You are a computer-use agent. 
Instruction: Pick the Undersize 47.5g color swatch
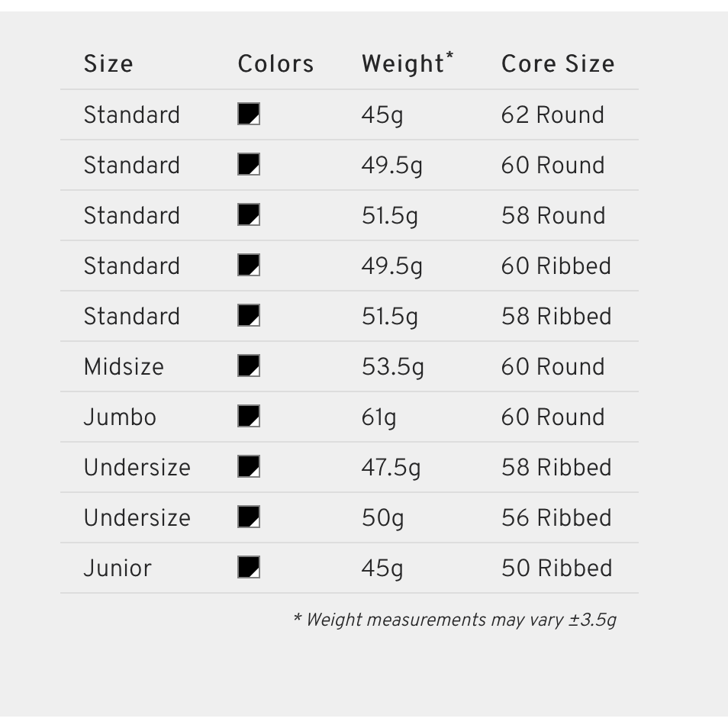point(249,467)
